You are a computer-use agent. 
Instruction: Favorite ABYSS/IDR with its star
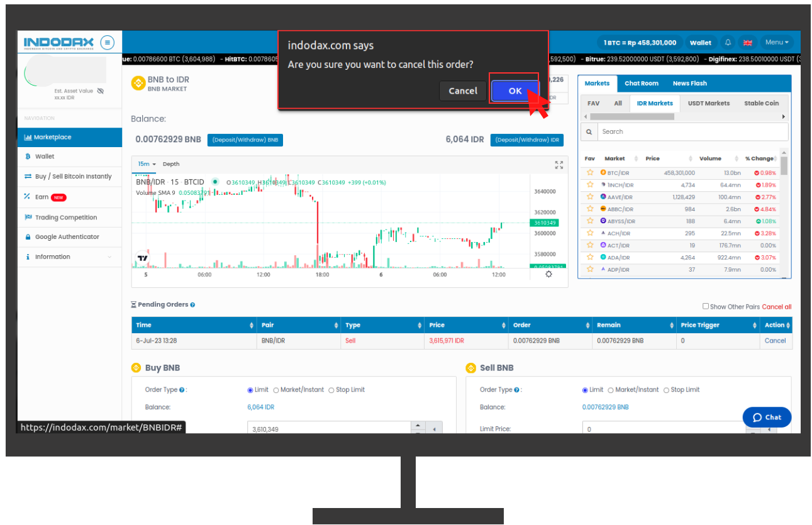590,221
